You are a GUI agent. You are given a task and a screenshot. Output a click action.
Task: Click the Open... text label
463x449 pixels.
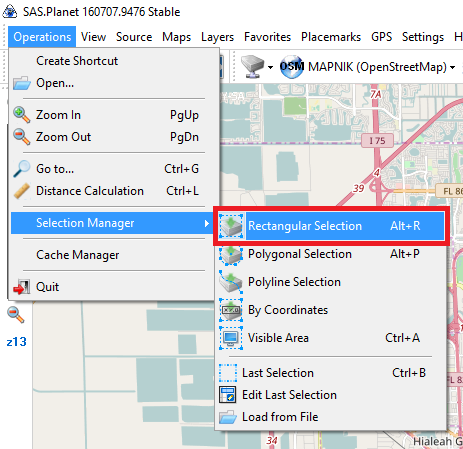pos(55,83)
